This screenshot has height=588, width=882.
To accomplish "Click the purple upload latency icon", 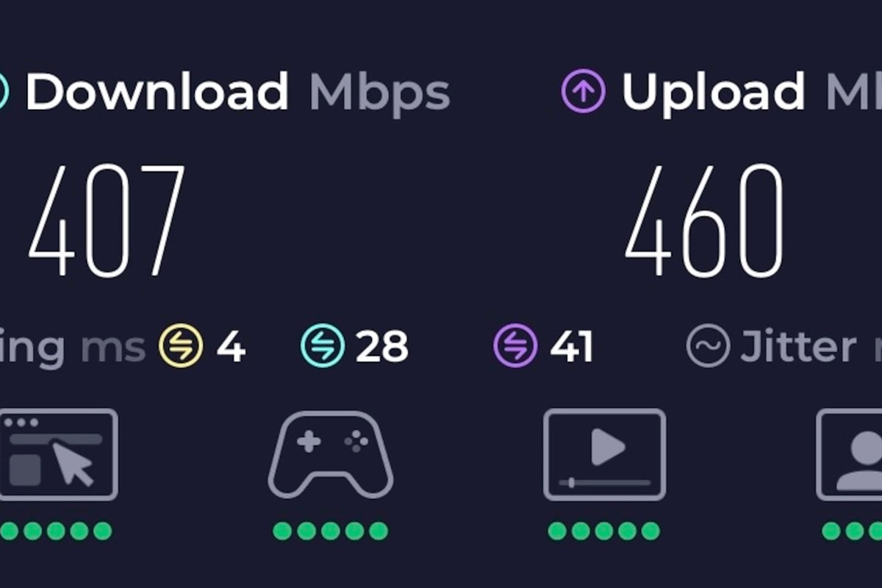I will click(x=516, y=346).
